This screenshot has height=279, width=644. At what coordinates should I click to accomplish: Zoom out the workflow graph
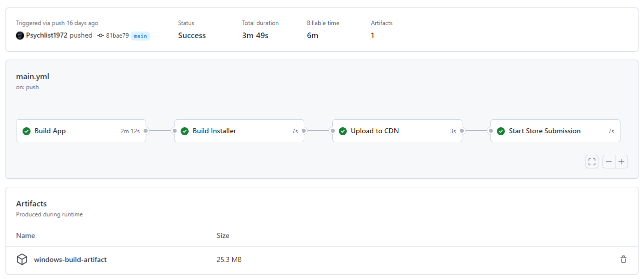click(x=608, y=162)
